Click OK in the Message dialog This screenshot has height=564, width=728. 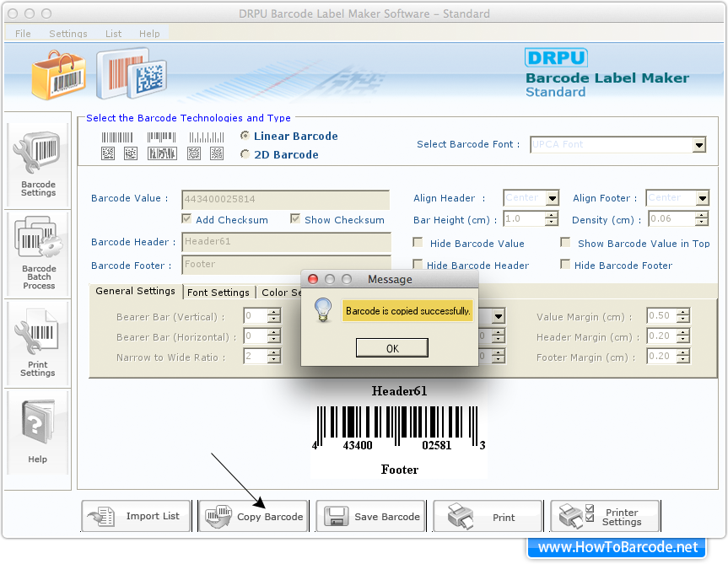[x=392, y=348]
